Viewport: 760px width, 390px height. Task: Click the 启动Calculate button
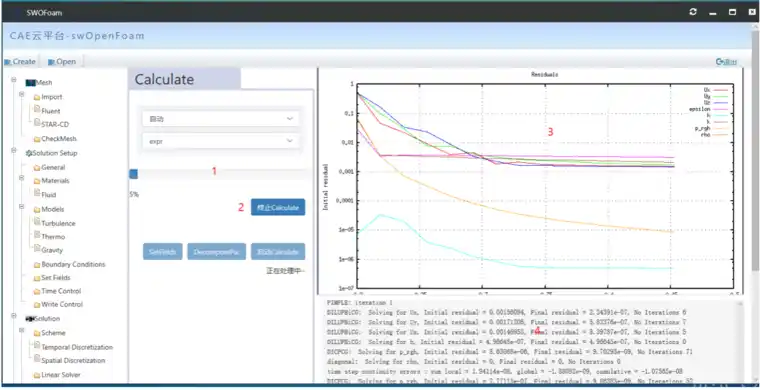click(278, 252)
